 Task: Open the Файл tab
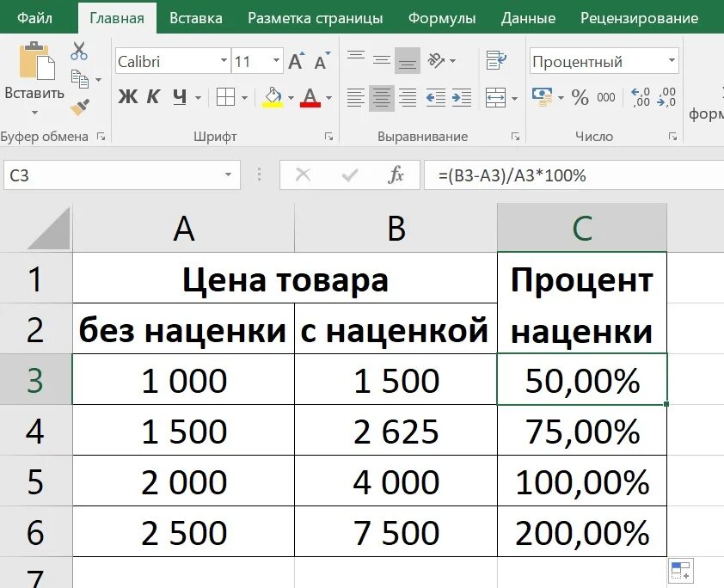(34, 18)
